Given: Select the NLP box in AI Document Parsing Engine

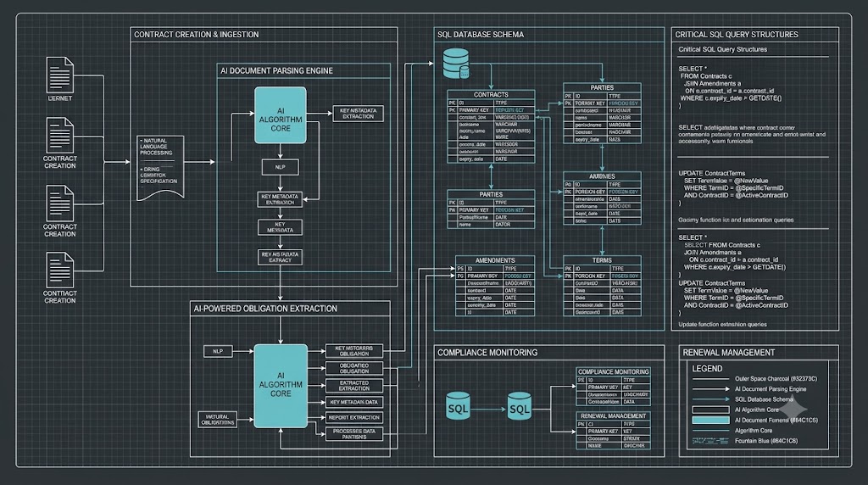Looking at the screenshot, I should point(280,167).
